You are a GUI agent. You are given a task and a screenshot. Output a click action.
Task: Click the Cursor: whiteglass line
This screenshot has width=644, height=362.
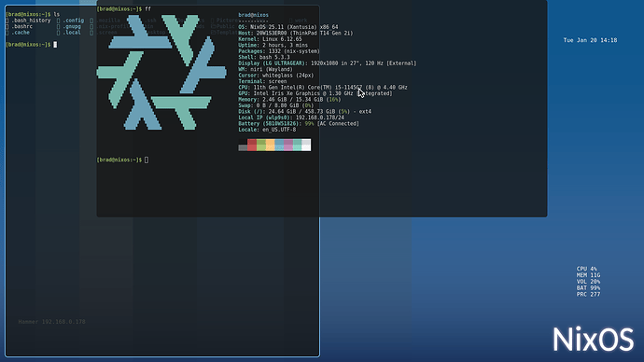(x=276, y=76)
